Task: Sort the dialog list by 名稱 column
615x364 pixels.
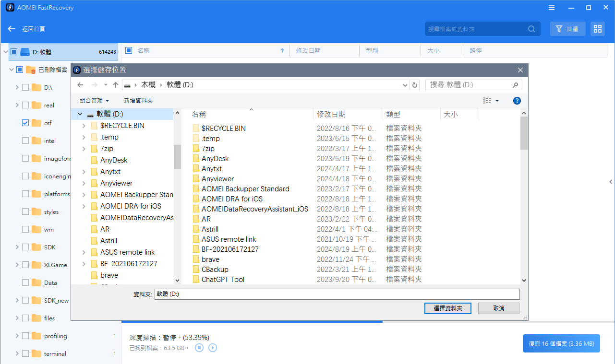Action: tap(199, 115)
